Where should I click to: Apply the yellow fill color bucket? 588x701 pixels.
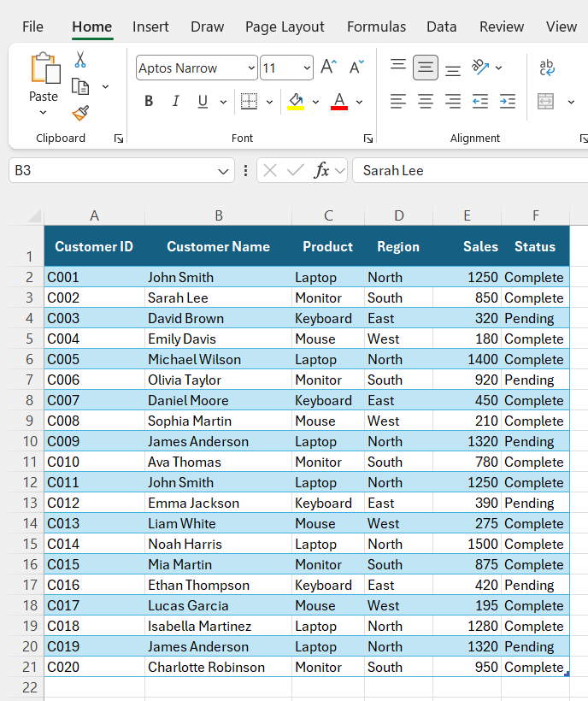[x=296, y=102]
